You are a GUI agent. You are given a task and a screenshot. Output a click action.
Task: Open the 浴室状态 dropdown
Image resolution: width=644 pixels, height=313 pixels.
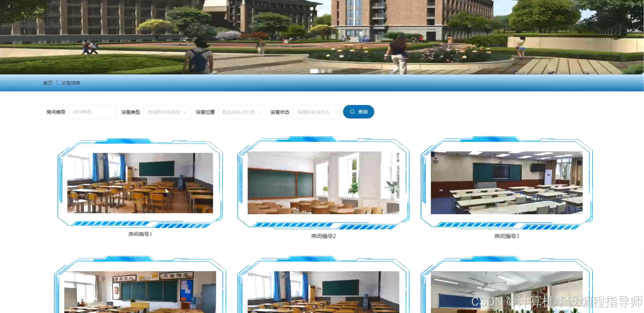coord(316,112)
